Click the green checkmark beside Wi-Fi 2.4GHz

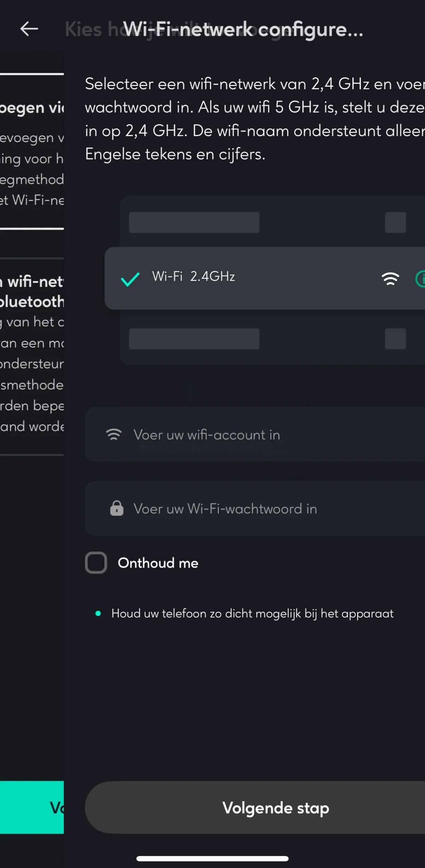pos(130,279)
